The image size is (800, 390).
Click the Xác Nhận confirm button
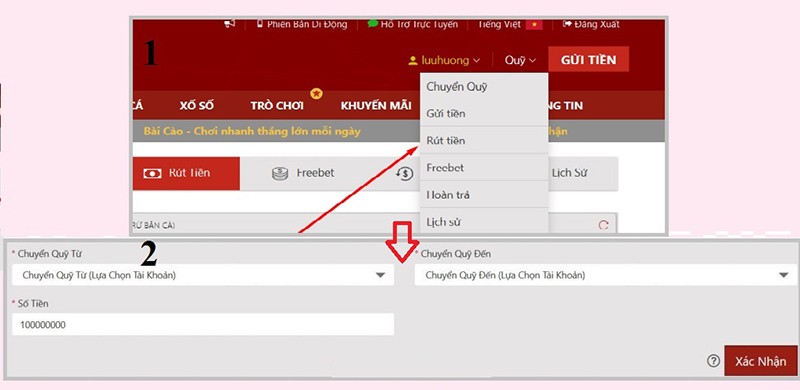(x=761, y=361)
